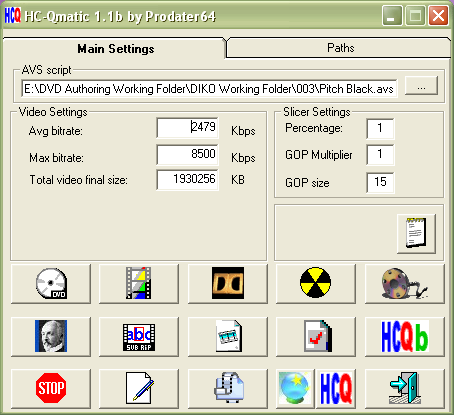
Task: Click the paper with pen icon
Action: point(139,389)
